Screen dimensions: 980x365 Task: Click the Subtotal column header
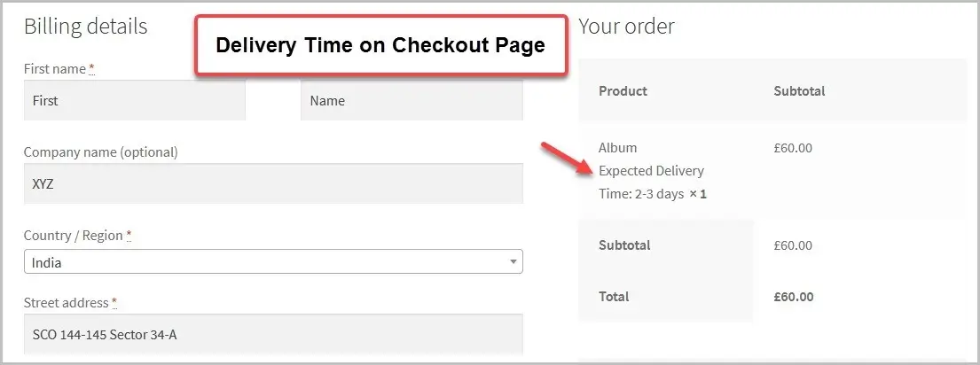coord(799,91)
